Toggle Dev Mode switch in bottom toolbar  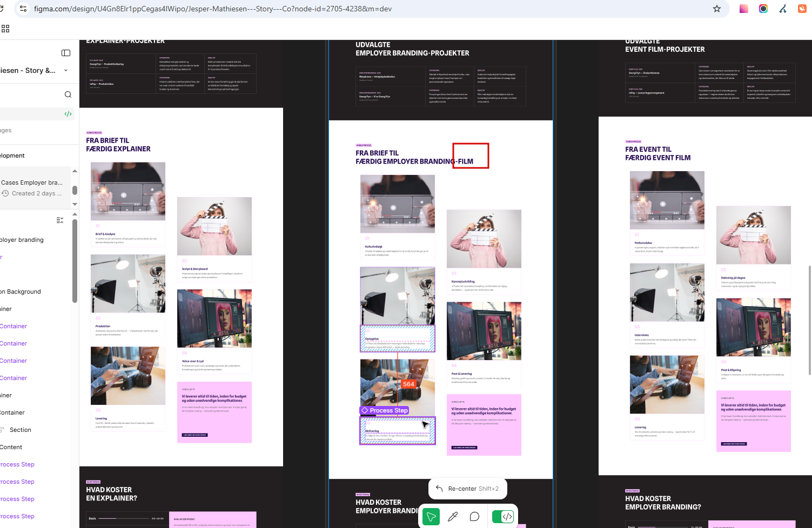click(x=503, y=517)
